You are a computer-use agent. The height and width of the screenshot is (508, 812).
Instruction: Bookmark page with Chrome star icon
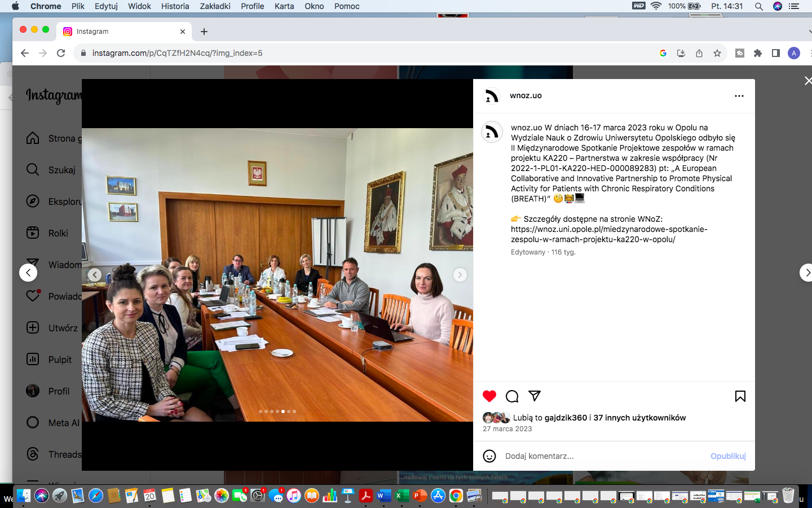[x=717, y=53]
